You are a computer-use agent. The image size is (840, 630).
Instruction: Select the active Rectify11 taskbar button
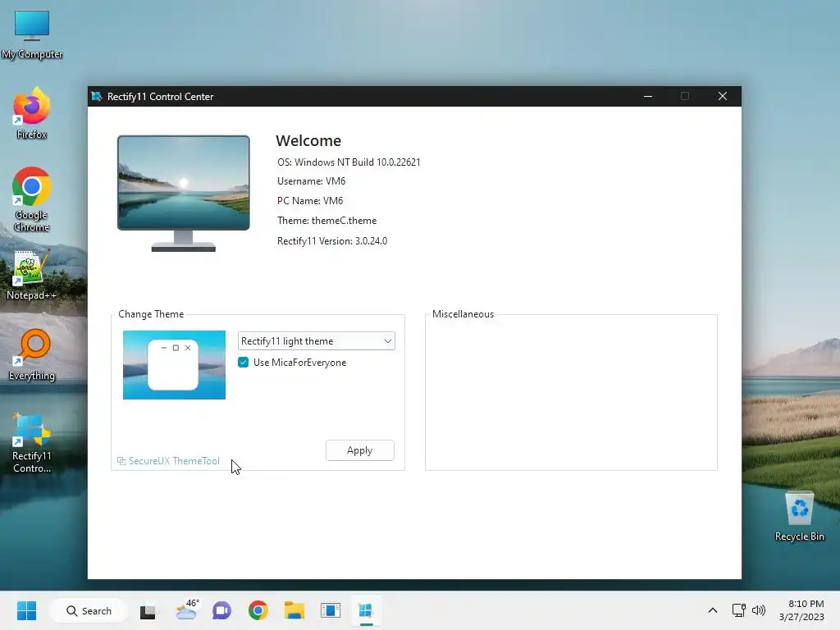(x=366, y=610)
